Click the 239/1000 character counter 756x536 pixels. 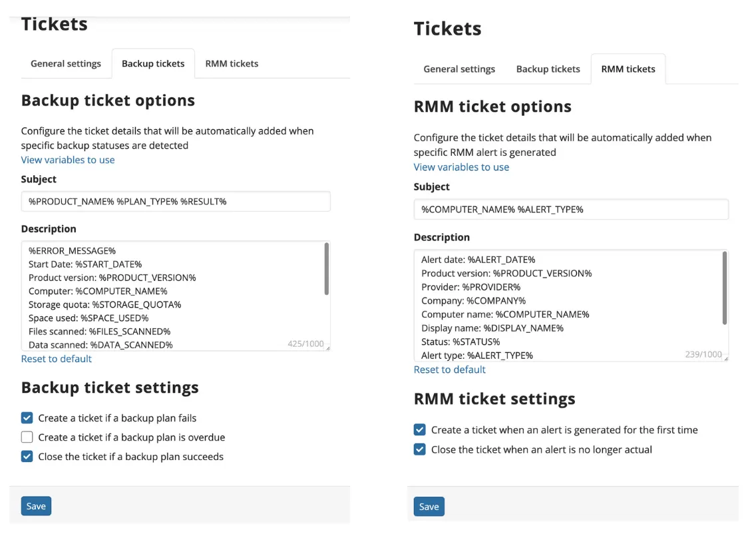(x=703, y=355)
